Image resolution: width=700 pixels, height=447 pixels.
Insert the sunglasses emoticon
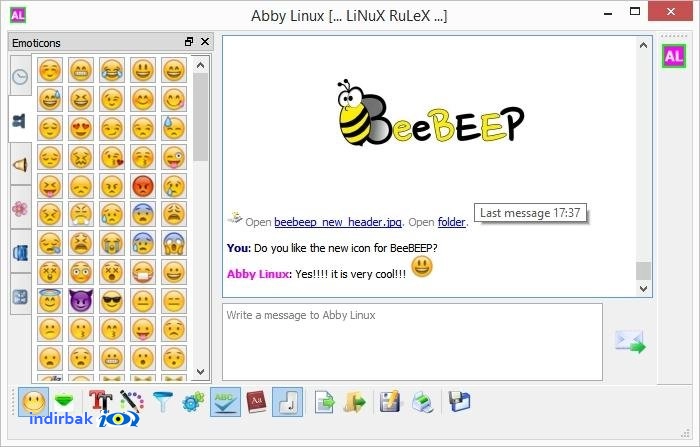[x=112, y=301]
